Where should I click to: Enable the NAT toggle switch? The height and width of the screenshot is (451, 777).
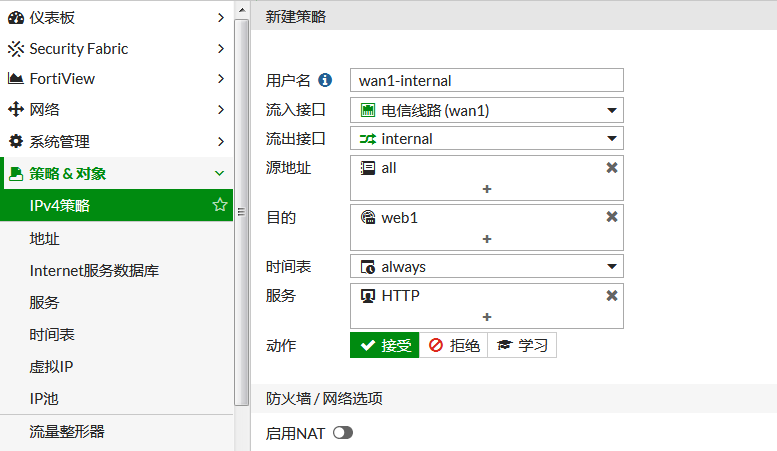[343, 433]
